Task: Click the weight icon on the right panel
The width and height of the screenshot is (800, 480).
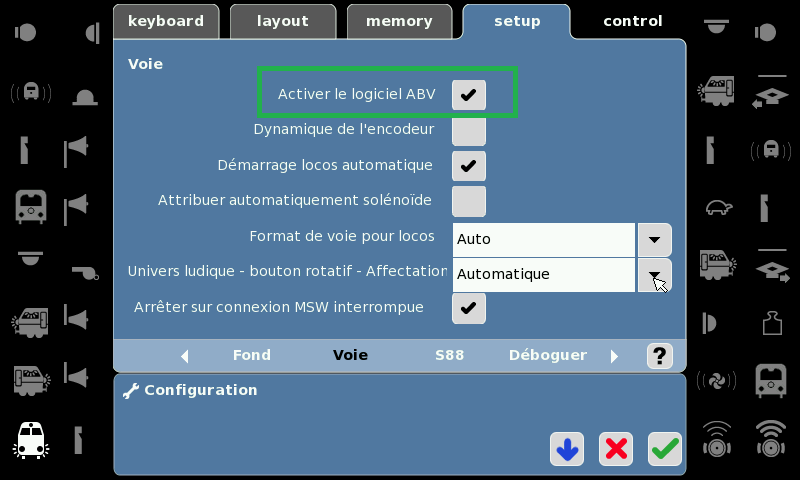Action: coord(772,323)
